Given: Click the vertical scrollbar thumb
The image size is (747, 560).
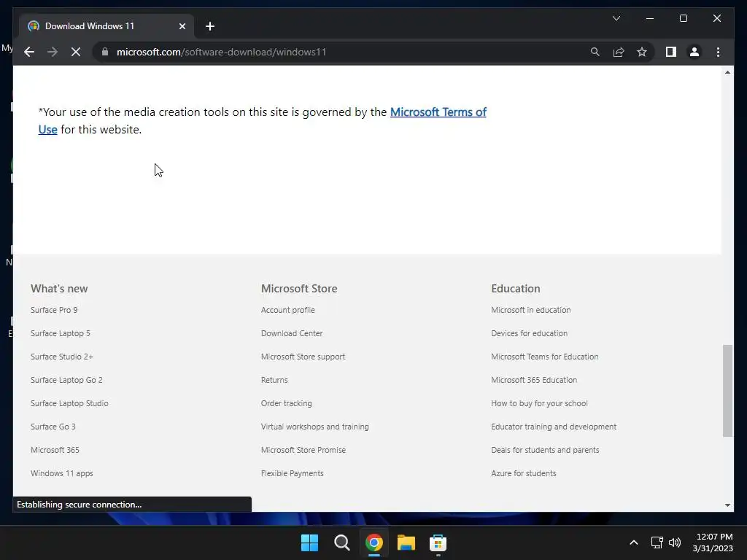Looking at the screenshot, I should point(727,391).
